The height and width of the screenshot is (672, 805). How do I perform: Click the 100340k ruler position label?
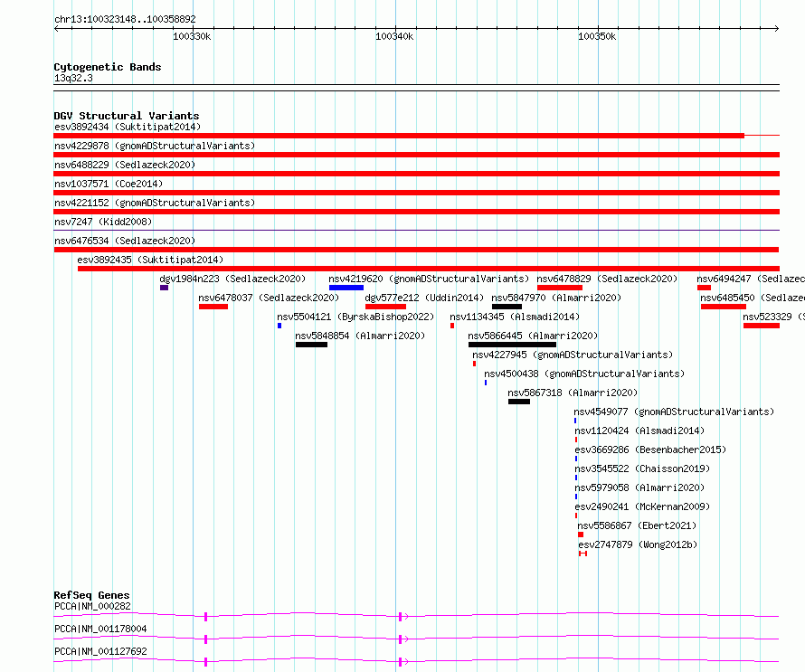[x=394, y=36]
